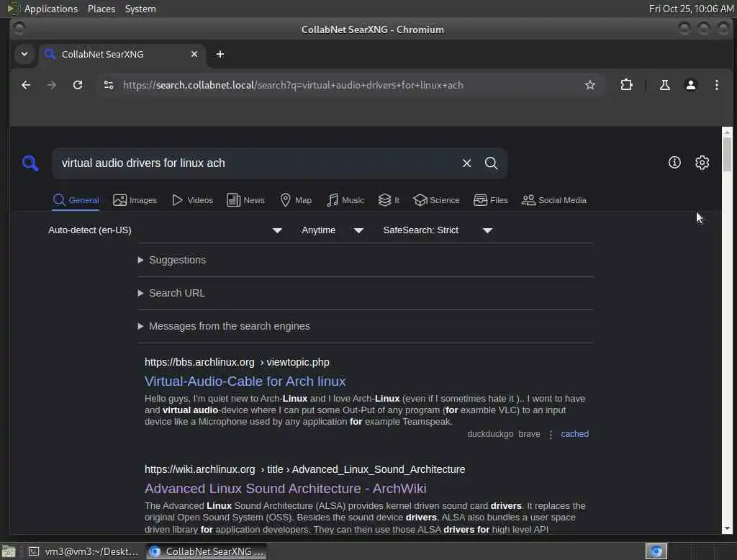Submit search with magnifier button

(491, 163)
